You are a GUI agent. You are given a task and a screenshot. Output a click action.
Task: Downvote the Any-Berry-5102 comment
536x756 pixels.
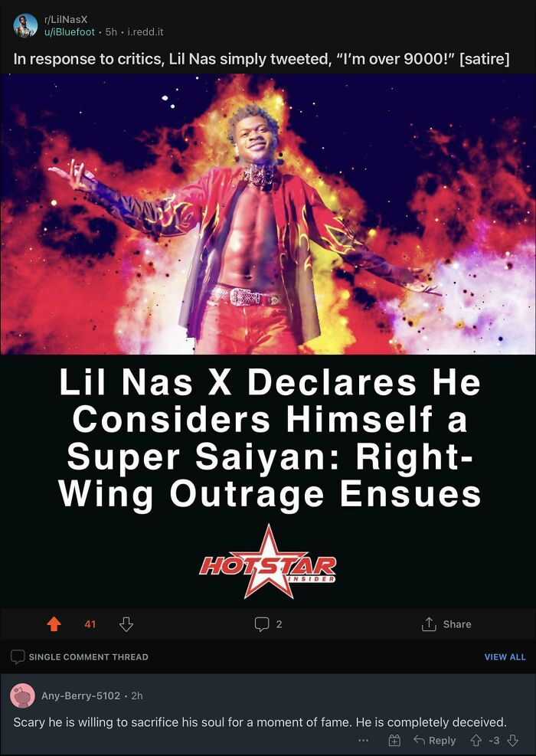click(x=512, y=740)
